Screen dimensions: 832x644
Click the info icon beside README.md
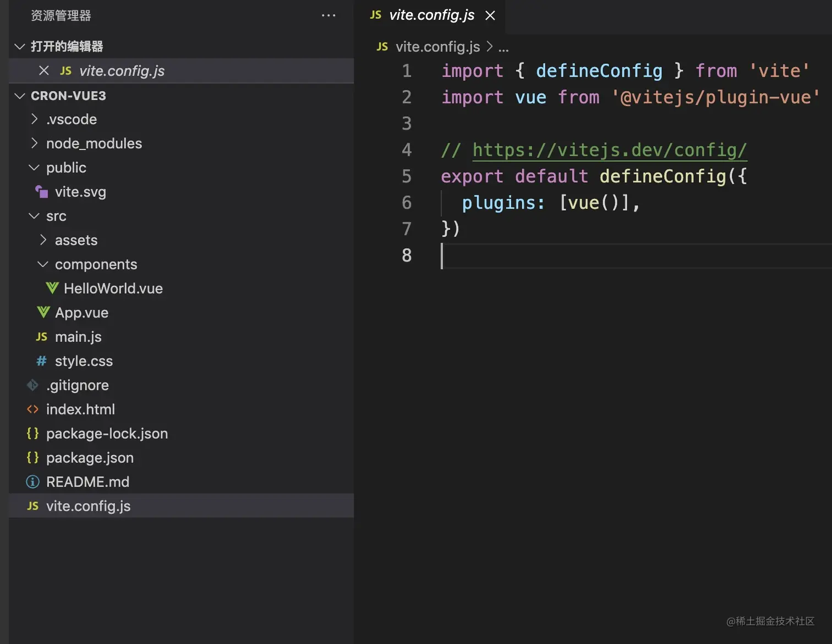(x=32, y=482)
